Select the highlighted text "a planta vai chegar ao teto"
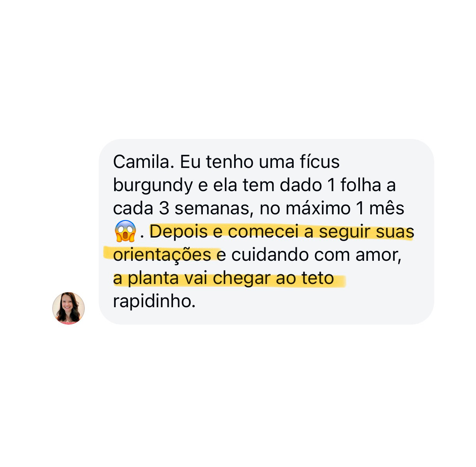This screenshot has width=476, height=467. click(223, 278)
